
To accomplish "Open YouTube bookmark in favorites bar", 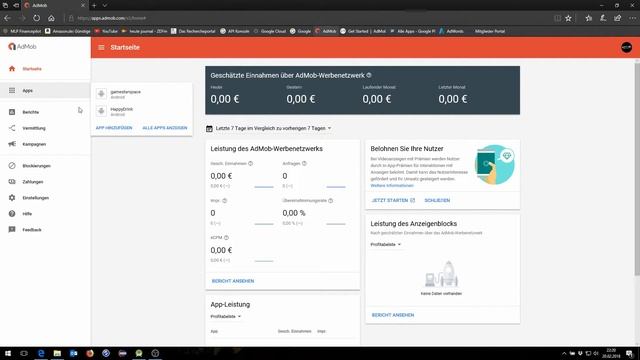I will [x=106, y=31].
